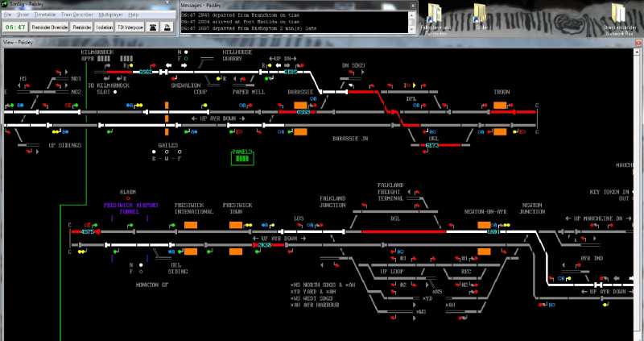
Task: Click the Alarm indicator above Prestwick Airport Tunnel
Action: point(128,198)
